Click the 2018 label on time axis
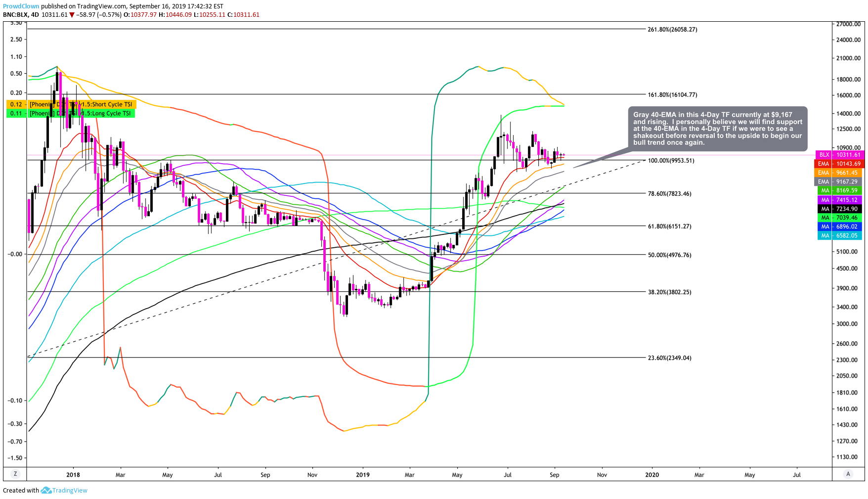The width and height of the screenshot is (868, 499). coord(73,475)
